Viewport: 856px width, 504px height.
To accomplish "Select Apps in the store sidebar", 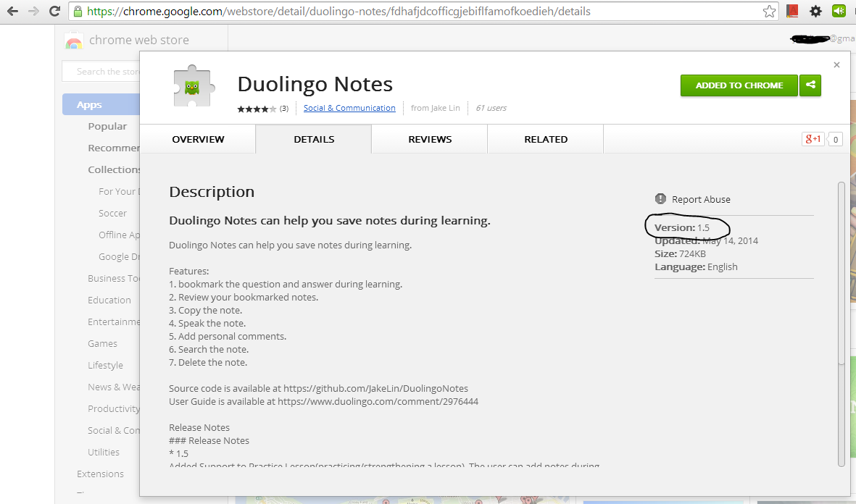I will 101,104.
